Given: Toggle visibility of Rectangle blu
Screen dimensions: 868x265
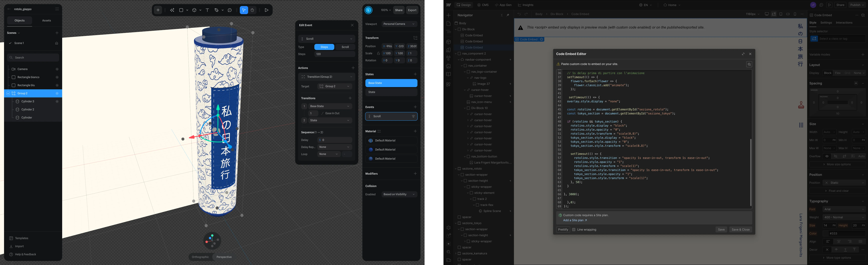Looking at the screenshot, I should tap(57, 85).
